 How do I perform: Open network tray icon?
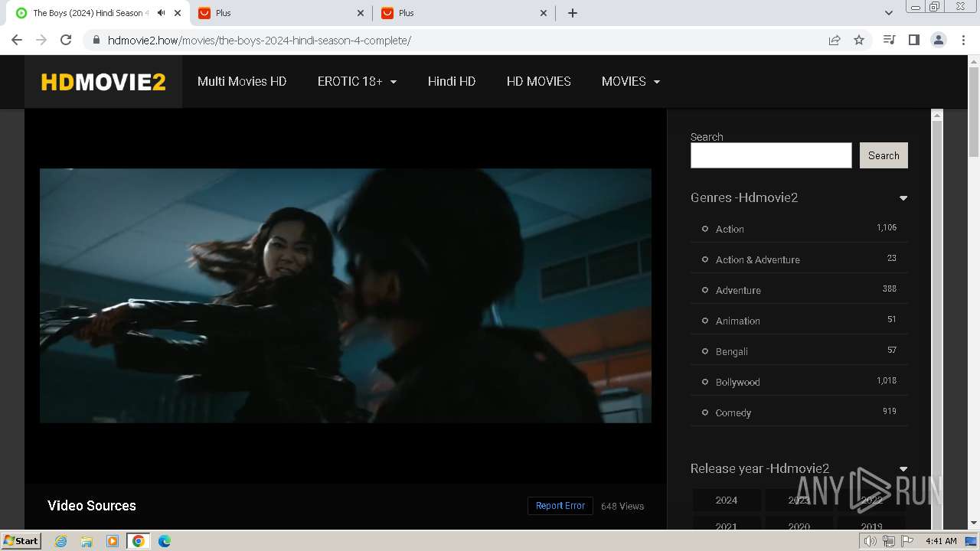[x=889, y=541]
